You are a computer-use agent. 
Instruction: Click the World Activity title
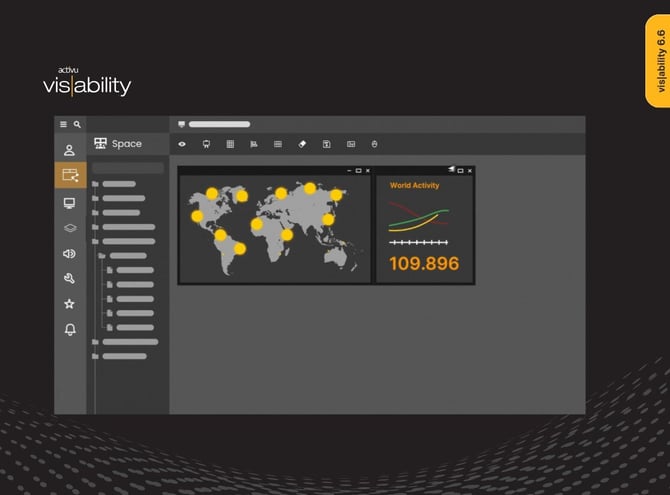[414, 185]
